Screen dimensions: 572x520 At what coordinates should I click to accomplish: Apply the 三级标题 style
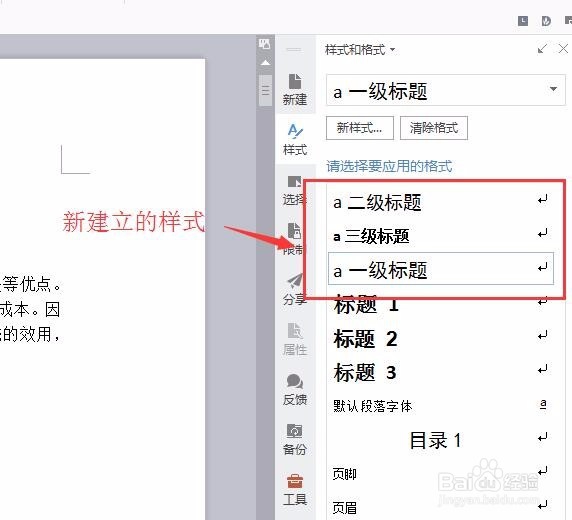441,235
